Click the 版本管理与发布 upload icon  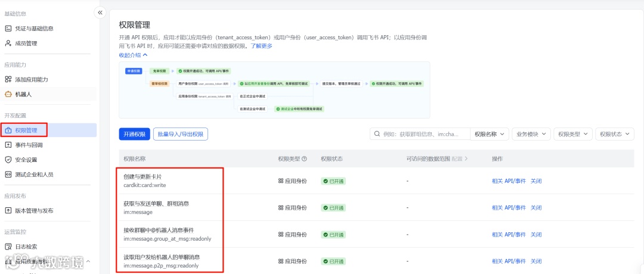coord(8,210)
